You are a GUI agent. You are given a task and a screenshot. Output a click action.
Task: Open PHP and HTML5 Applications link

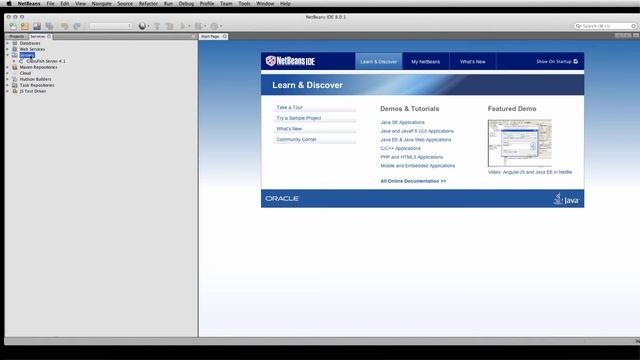[x=411, y=157]
